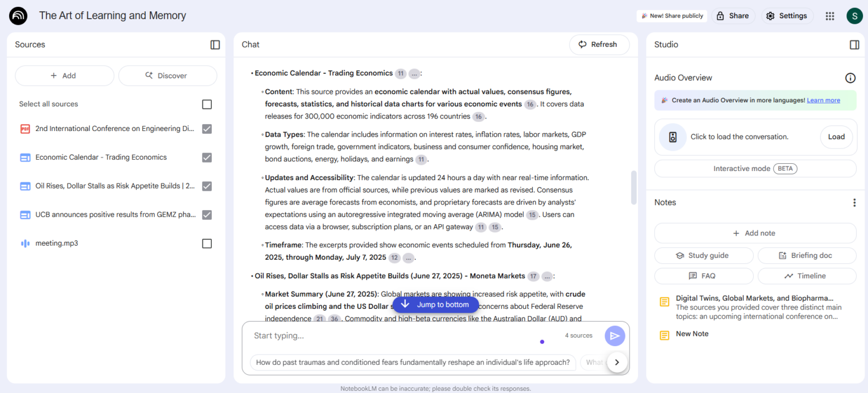This screenshot has width=868, height=393.
Task: Click the Audio Overview info icon
Action: [850, 78]
